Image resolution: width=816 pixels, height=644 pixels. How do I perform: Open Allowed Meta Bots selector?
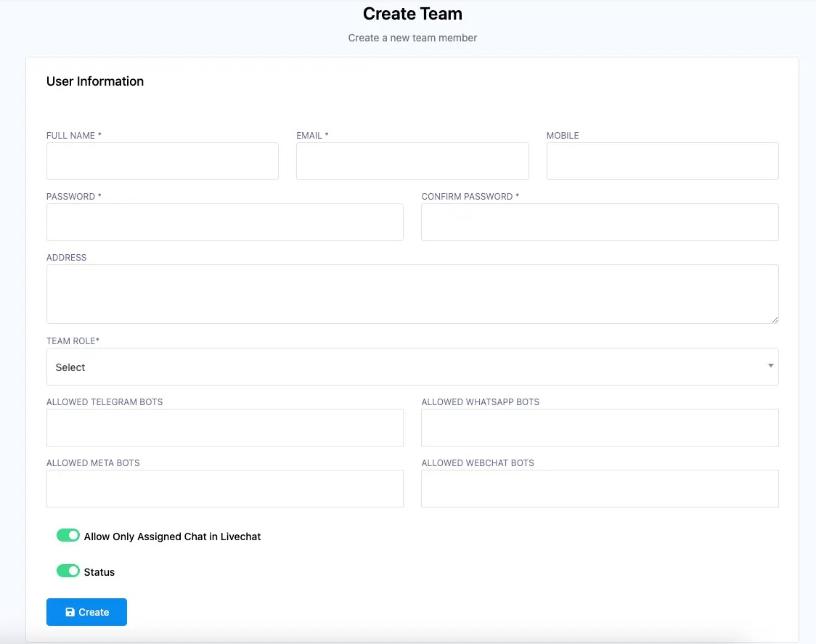224,489
